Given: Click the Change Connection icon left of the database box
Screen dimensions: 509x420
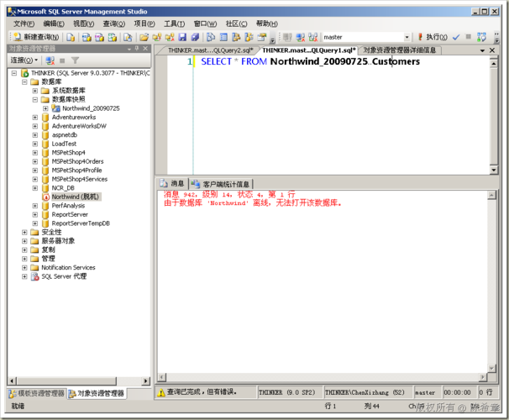Looking at the screenshot, I should 313,37.
